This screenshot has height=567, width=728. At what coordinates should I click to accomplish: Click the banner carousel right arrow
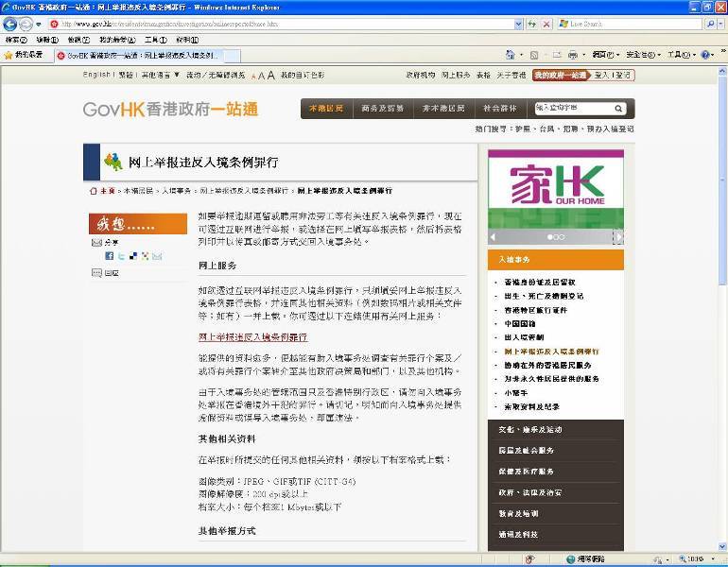(x=617, y=236)
